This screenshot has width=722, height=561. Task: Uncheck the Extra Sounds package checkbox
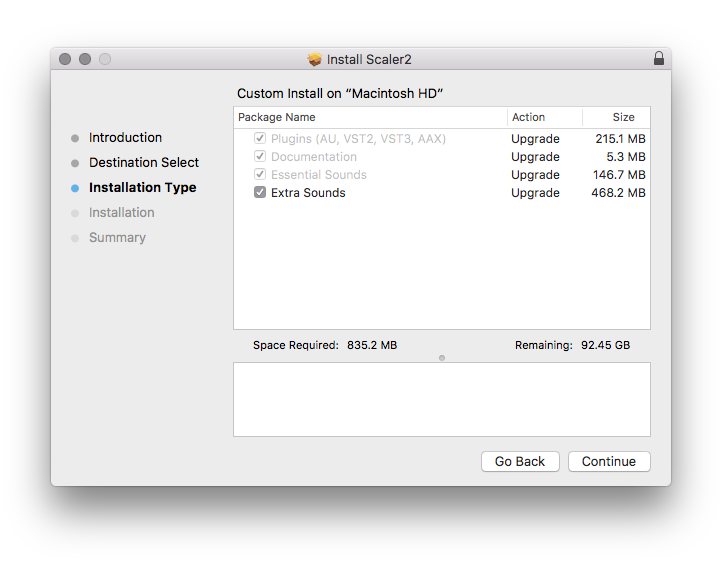[260, 193]
